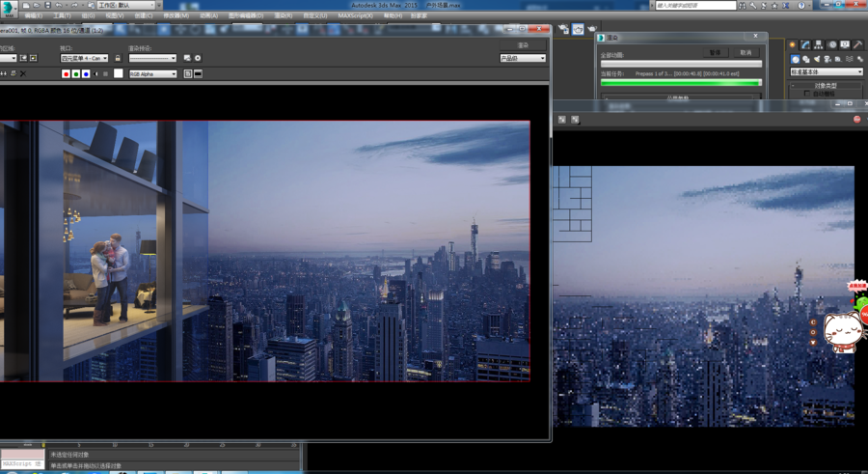Click the Shapes category icon

coord(806,59)
